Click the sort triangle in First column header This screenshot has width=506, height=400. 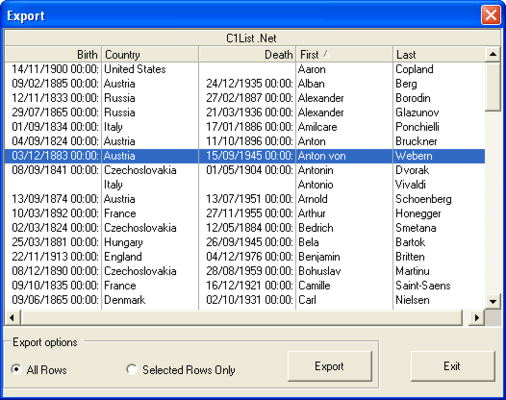pos(326,54)
